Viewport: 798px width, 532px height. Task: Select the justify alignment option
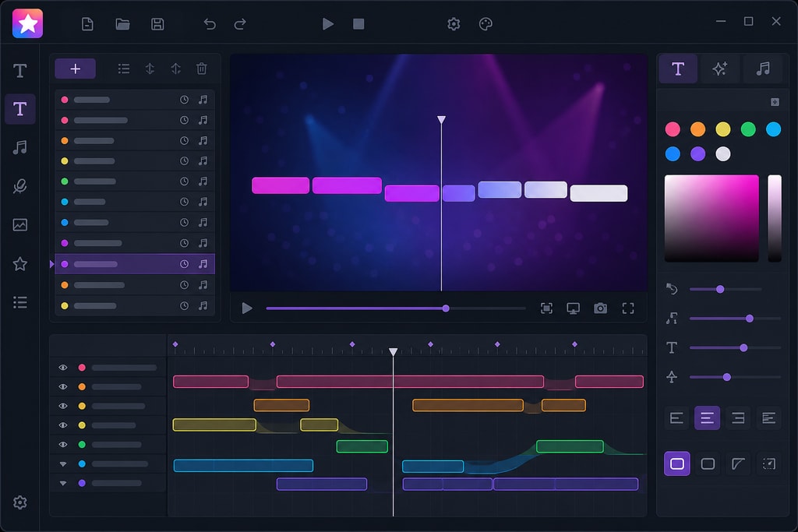pyautogui.click(x=769, y=418)
